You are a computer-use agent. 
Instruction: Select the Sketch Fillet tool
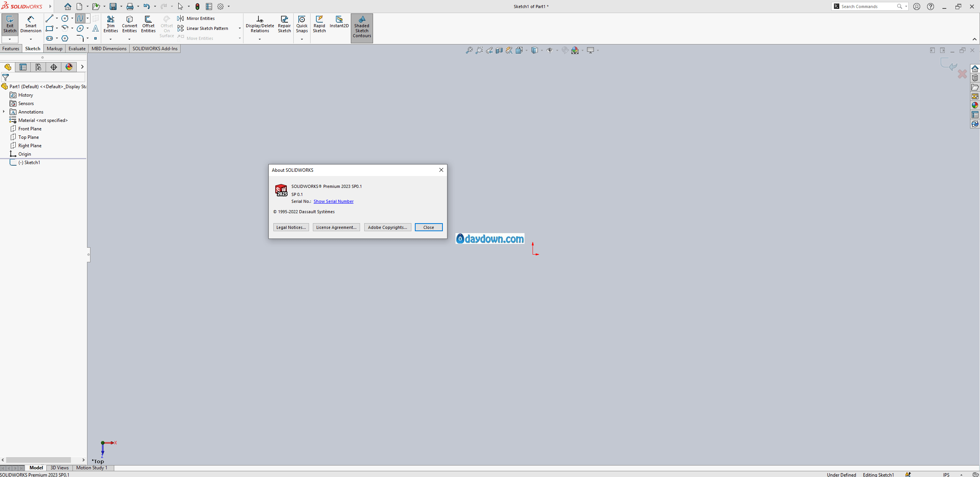tap(80, 38)
